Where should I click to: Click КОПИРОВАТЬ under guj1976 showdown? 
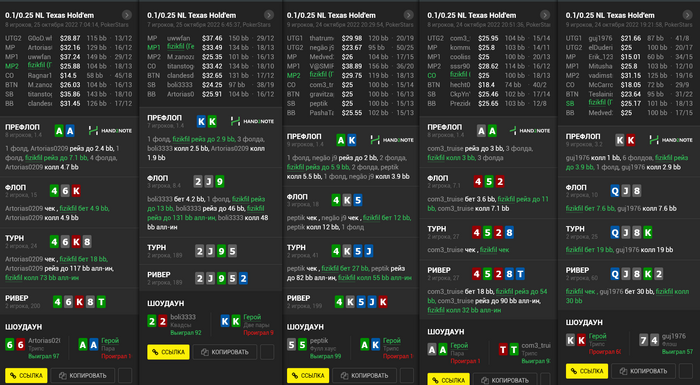[643, 371]
